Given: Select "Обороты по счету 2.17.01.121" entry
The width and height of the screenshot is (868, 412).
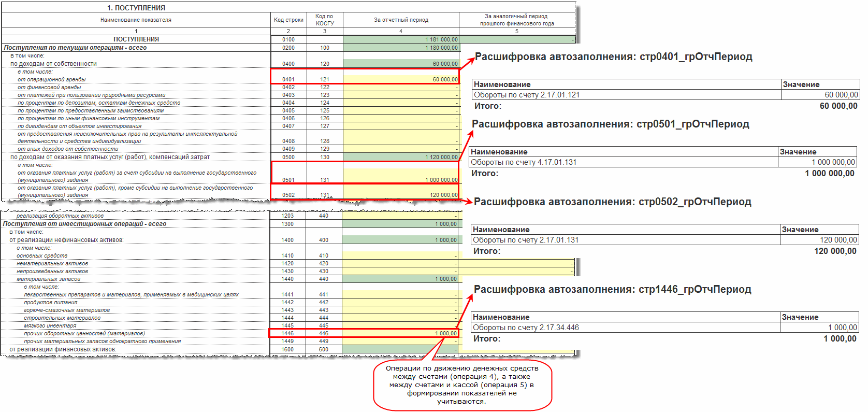Looking at the screenshot, I should point(527,95).
